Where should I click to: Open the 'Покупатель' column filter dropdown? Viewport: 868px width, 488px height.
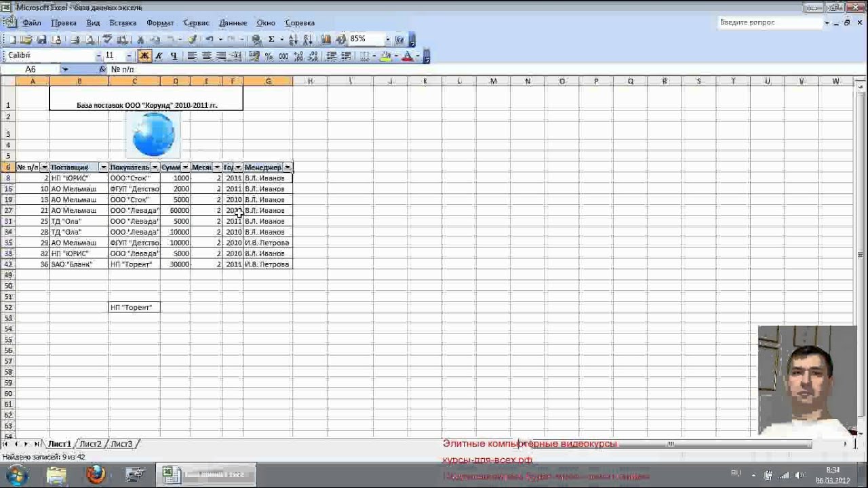click(x=155, y=167)
